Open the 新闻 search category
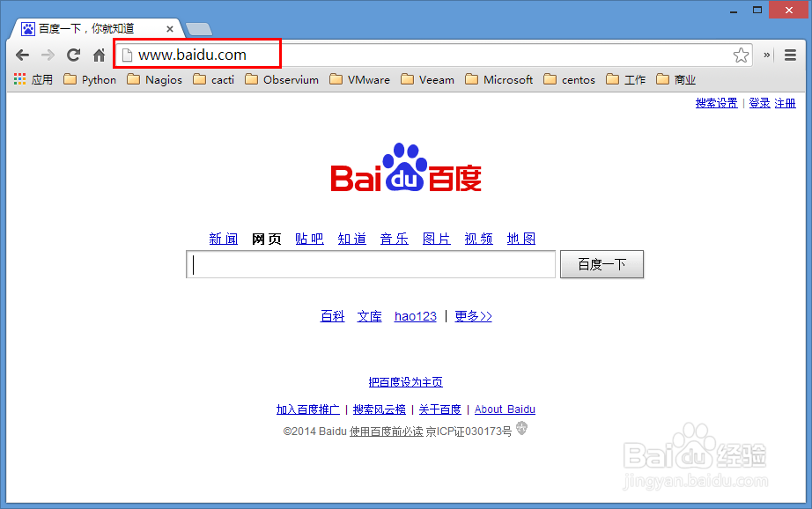 223,239
